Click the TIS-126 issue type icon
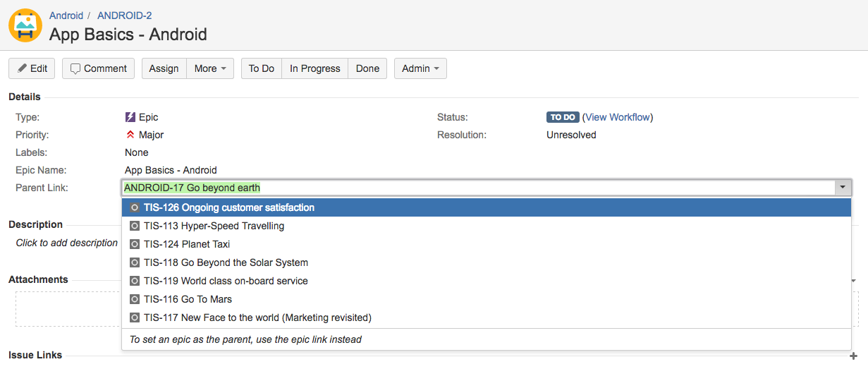 click(135, 207)
